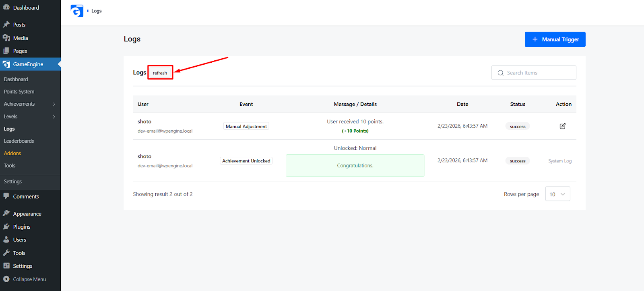Screen dimensions: 644x291
Task: Click the Showing result 2 out of 2 text
Action: pyautogui.click(x=163, y=194)
